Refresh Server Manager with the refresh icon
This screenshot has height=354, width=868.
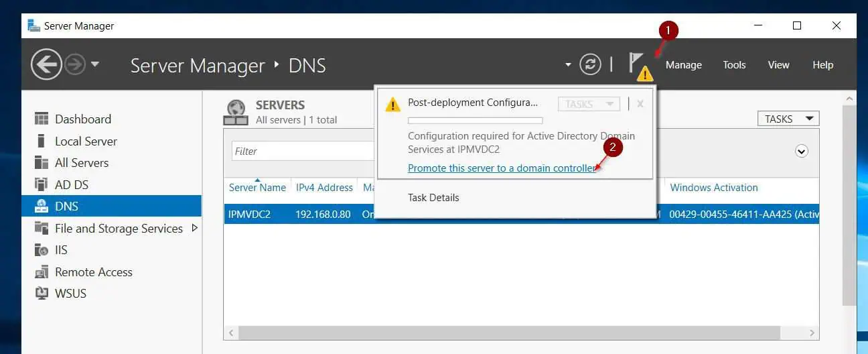pos(590,64)
